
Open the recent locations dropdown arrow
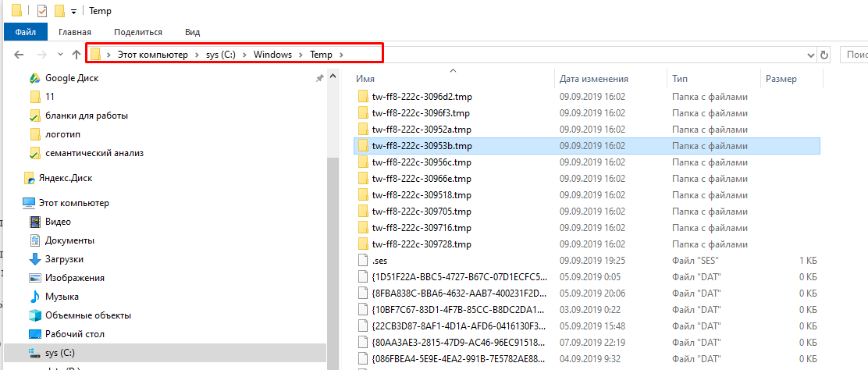click(59, 55)
